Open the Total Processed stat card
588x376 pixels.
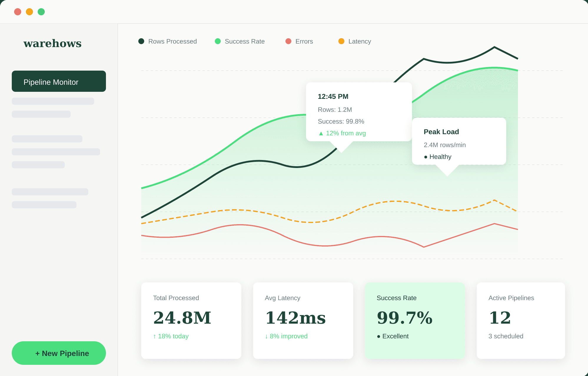(x=191, y=320)
